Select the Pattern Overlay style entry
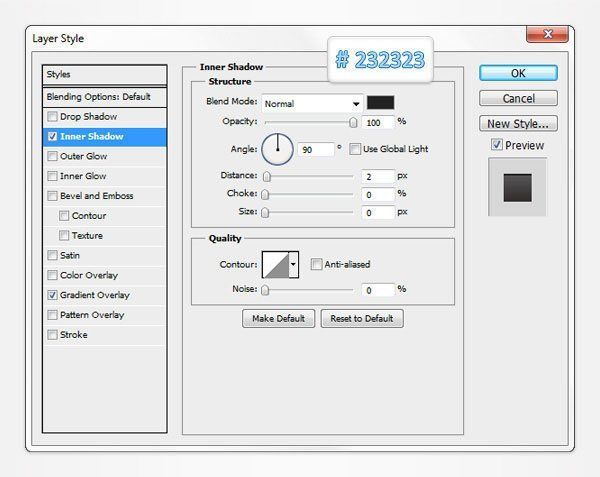 pyautogui.click(x=105, y=315)
